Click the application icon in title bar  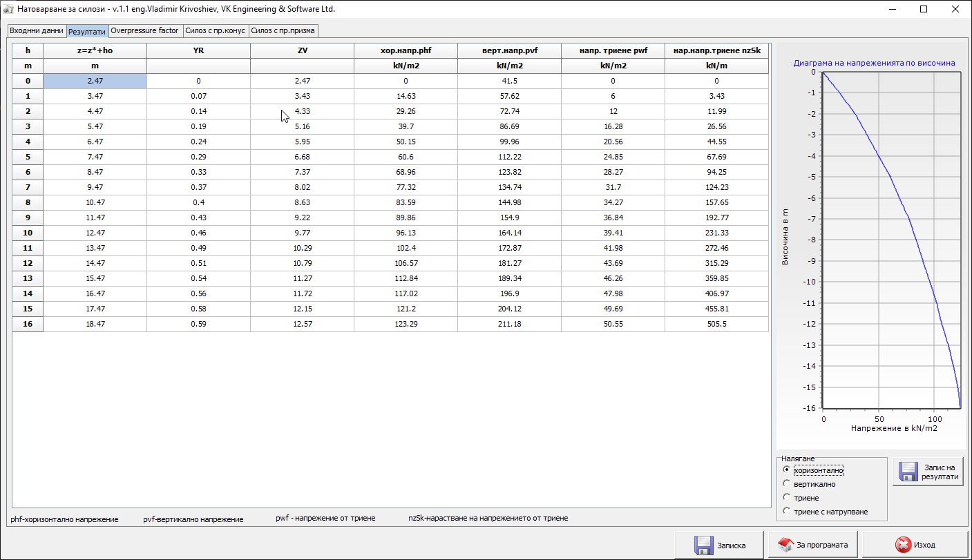(9, 10)
